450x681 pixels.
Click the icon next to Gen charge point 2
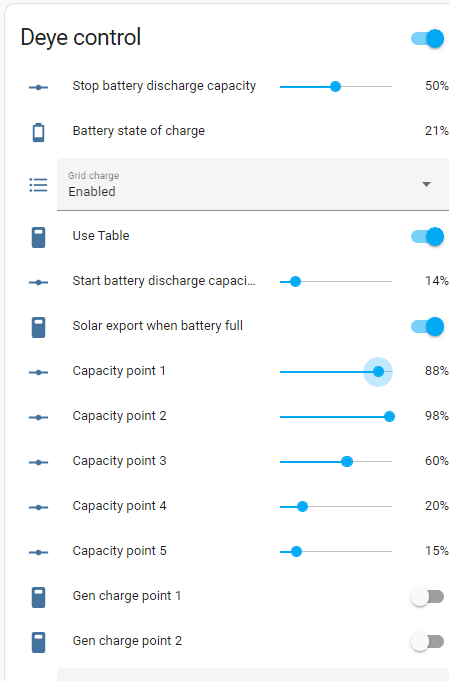(39, 642)
